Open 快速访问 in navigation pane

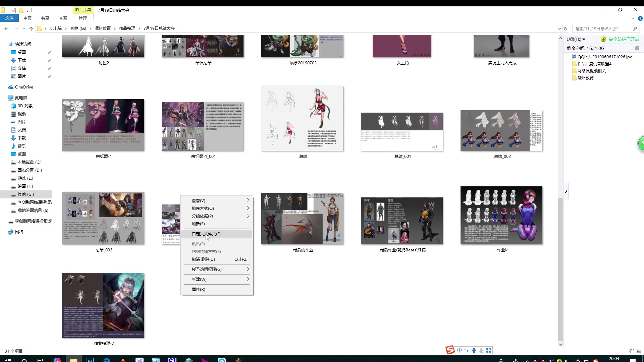[23, 44]
